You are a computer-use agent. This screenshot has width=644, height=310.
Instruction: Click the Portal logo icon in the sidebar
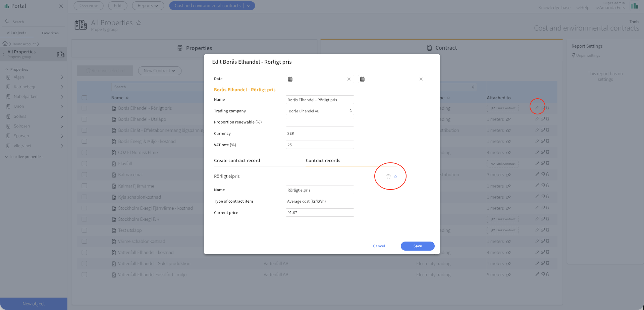point(7,6)
